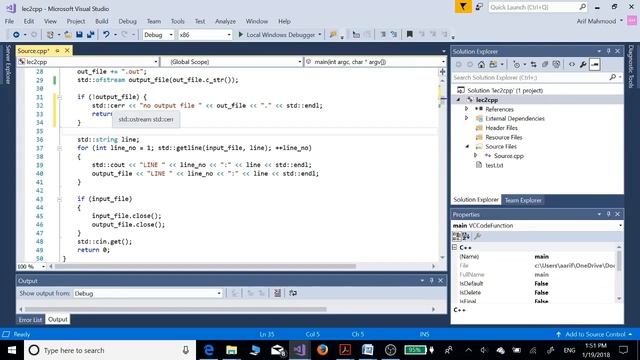This screenshot has height=360, width=640.
Task: Click the Arif Mahmood account name
Action: (596, 21)
